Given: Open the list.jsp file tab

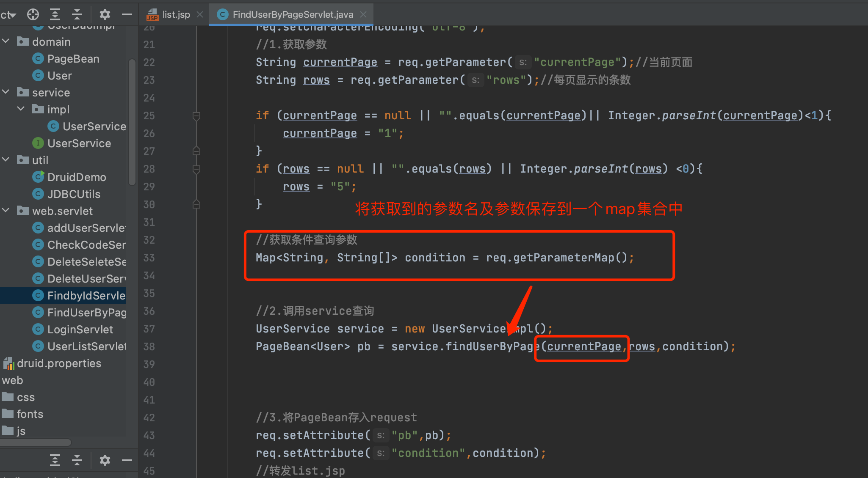Looking at the screenshot, I should pyautogui.click(x=171, y=13).
